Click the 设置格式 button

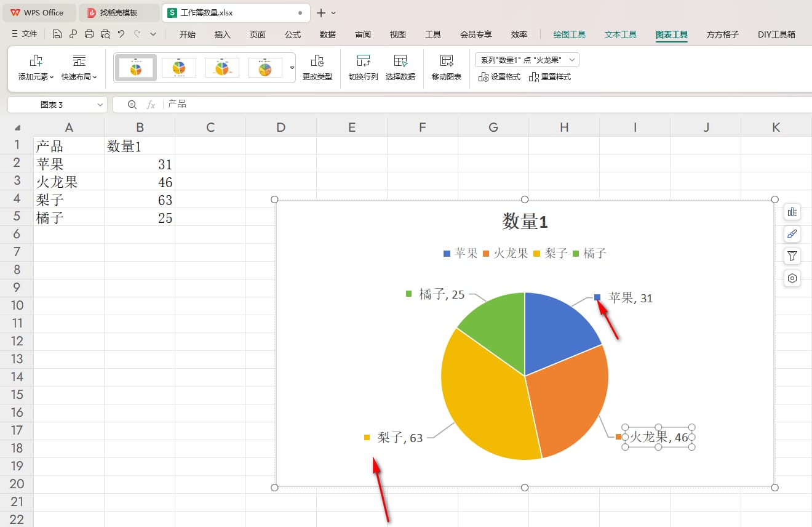(500, 77)
